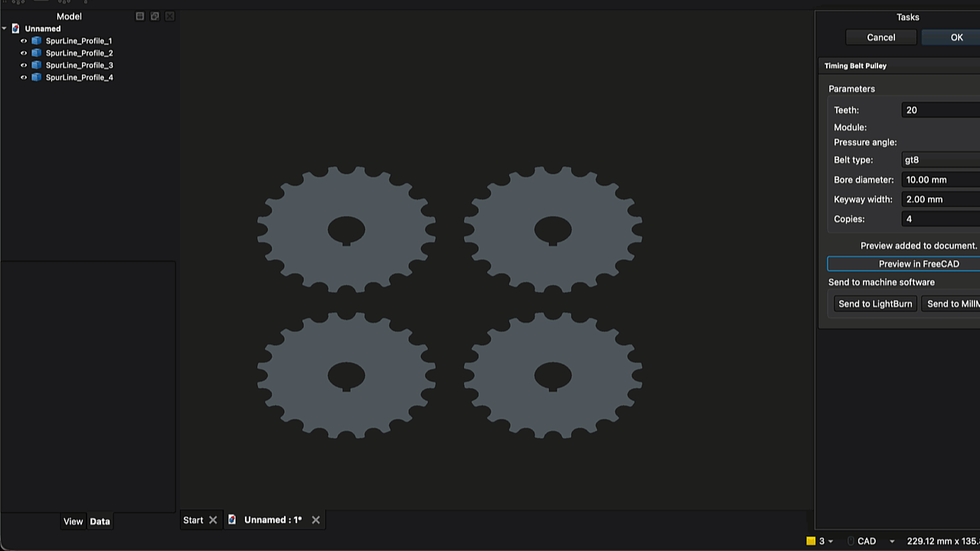Select the SpurLine_Profile_3 blue cube icon
Screen dimensions: 980x551
(x=36, y=65)
